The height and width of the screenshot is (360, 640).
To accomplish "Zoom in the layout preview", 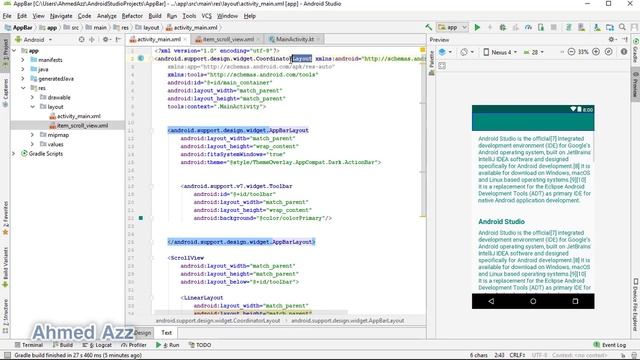I will (596, 52).
